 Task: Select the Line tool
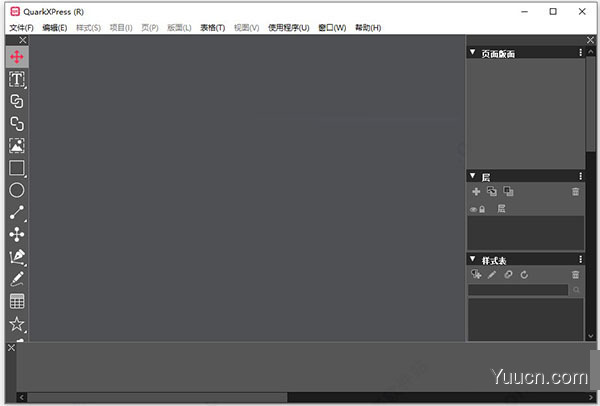(x=17, y=212)
